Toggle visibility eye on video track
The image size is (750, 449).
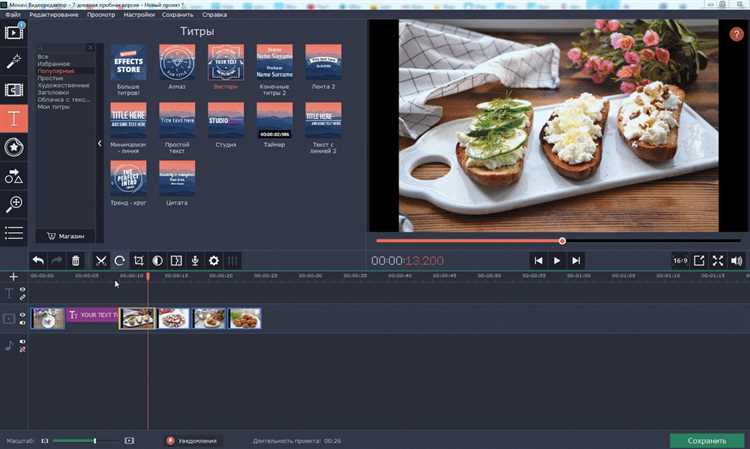click(x=22, y=315)
